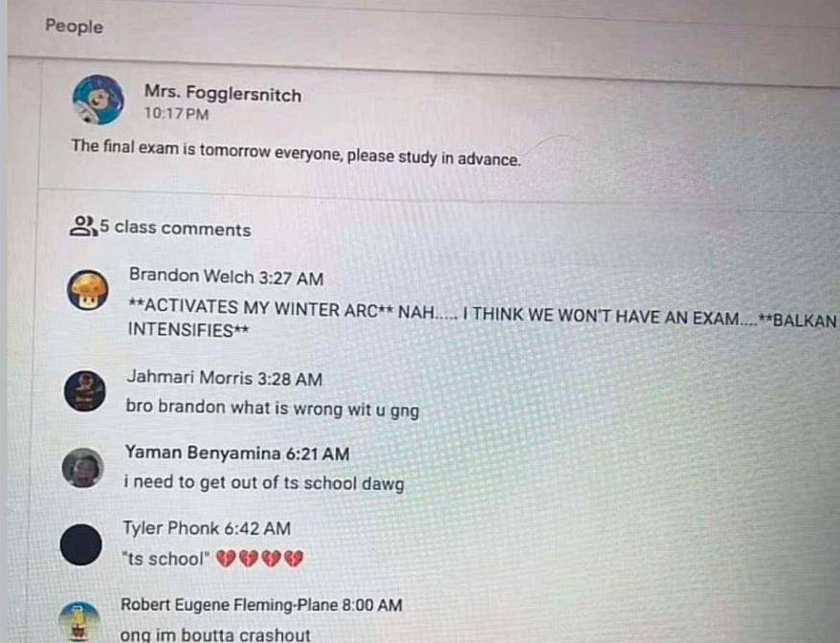Click Yaman Benyamina's profile avatar
The width and height of the screenshot is (840, 643).
click(x=82, y=467)
